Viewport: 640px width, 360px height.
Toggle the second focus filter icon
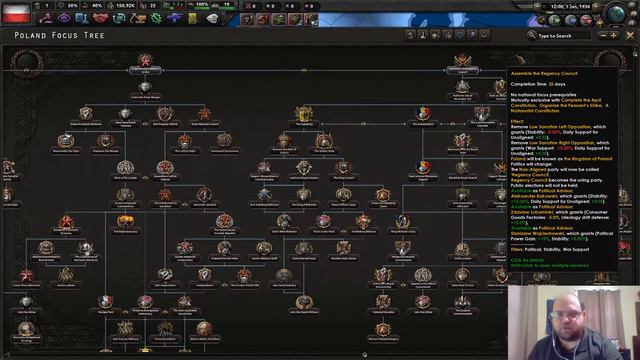point(423,36)
